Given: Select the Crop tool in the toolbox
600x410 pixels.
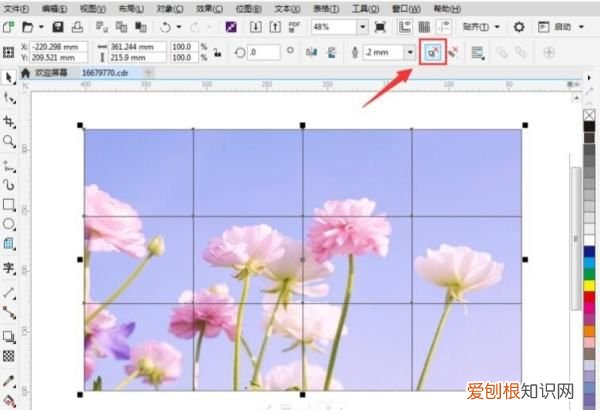Looking at the screenshot, I should (8, 122).
